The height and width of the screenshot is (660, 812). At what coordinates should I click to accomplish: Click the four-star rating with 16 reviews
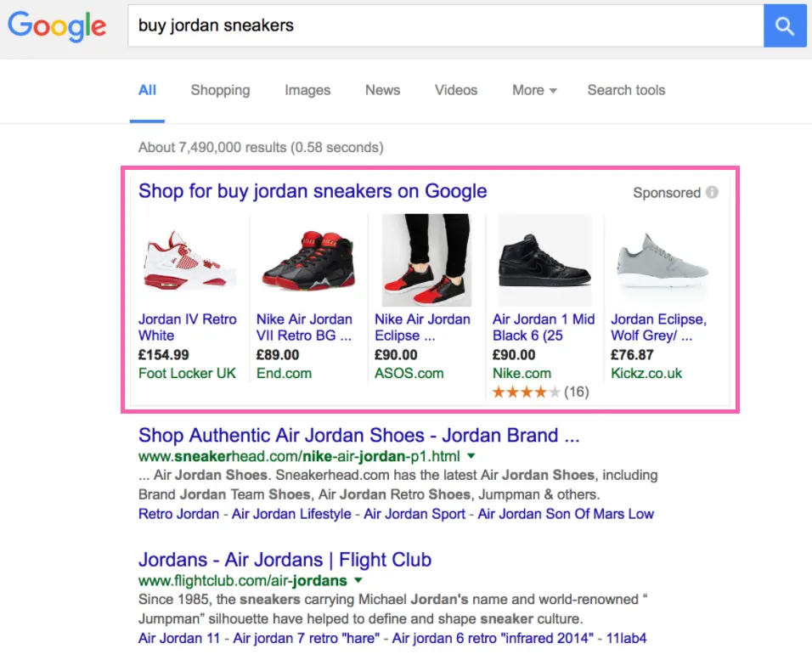(x=541, y=392)
